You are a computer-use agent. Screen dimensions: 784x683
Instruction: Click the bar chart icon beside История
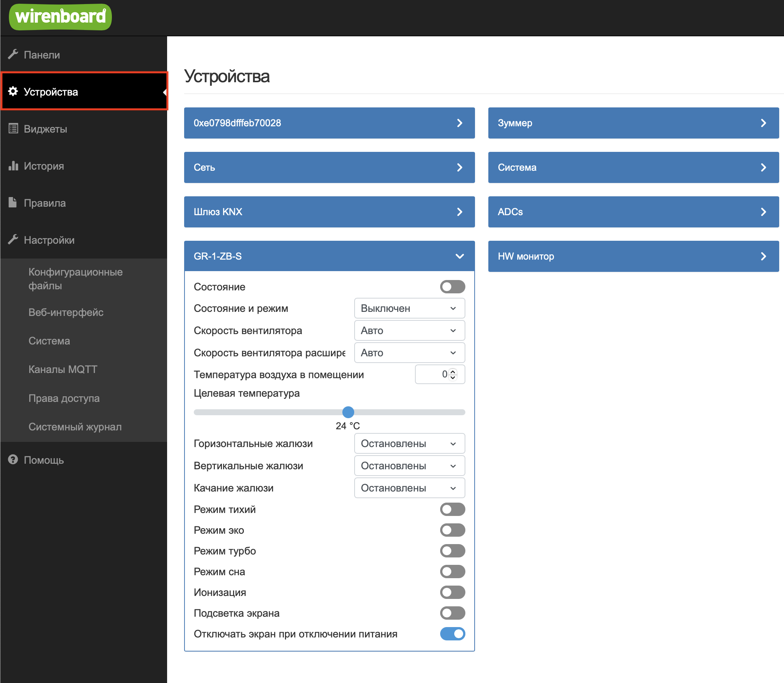(13, 166)
